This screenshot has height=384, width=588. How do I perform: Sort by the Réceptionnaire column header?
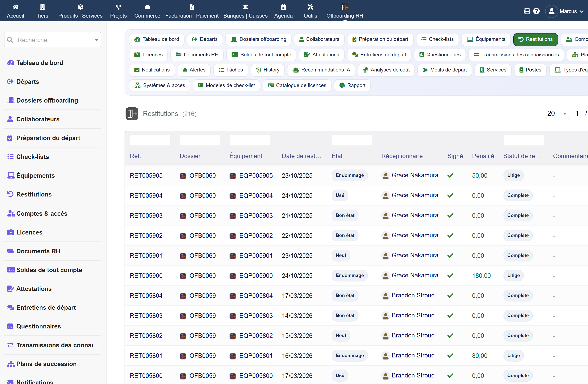click(402, 156)
